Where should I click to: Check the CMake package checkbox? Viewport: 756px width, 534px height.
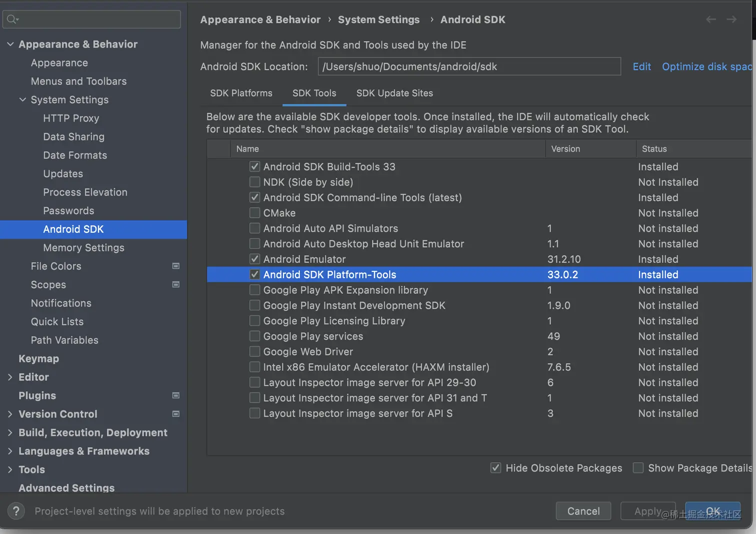click(x=254, y=213)
